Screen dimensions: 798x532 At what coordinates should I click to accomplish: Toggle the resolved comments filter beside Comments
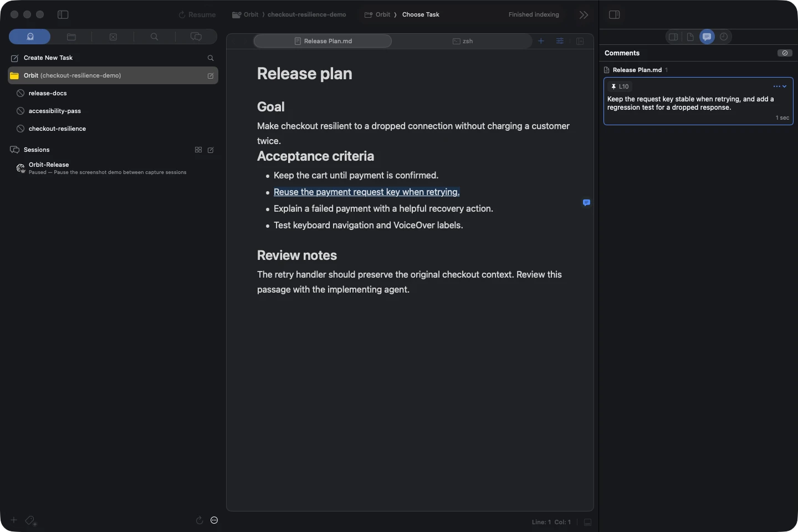coord(785,53)
